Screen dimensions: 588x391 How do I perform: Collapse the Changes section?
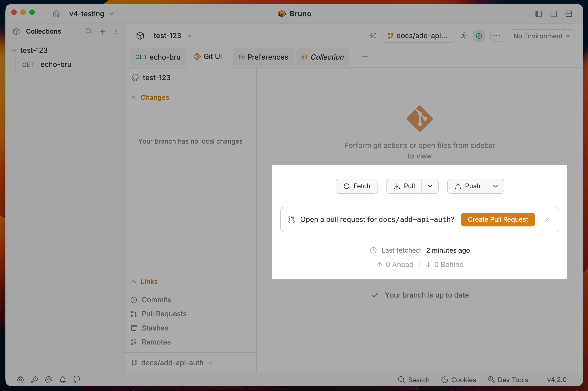[134, 98]
